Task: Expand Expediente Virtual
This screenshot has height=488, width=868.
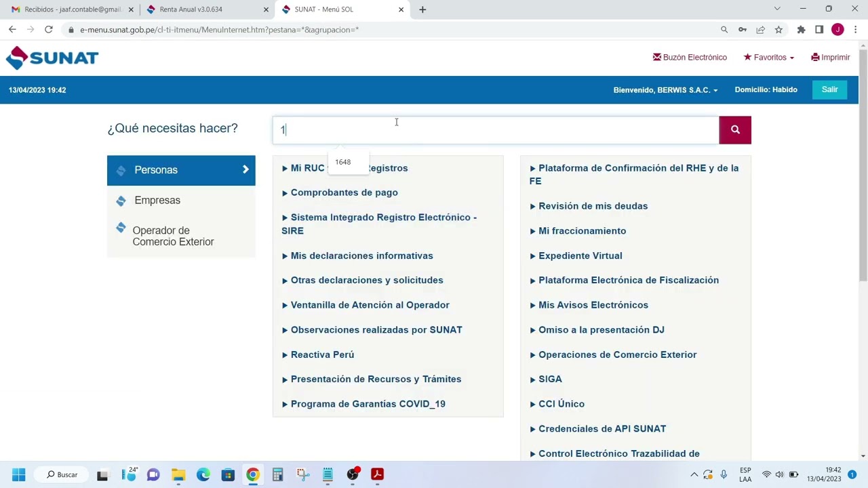Action: click(576, 256)
